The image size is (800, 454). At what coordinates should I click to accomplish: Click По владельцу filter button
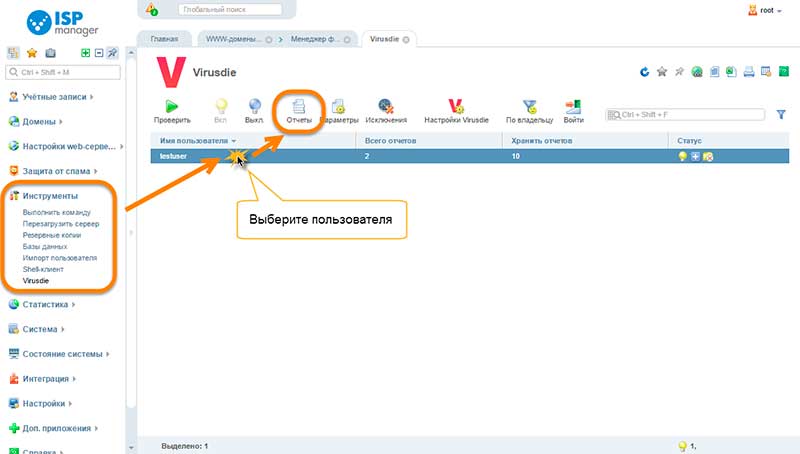tap(530, 112)
